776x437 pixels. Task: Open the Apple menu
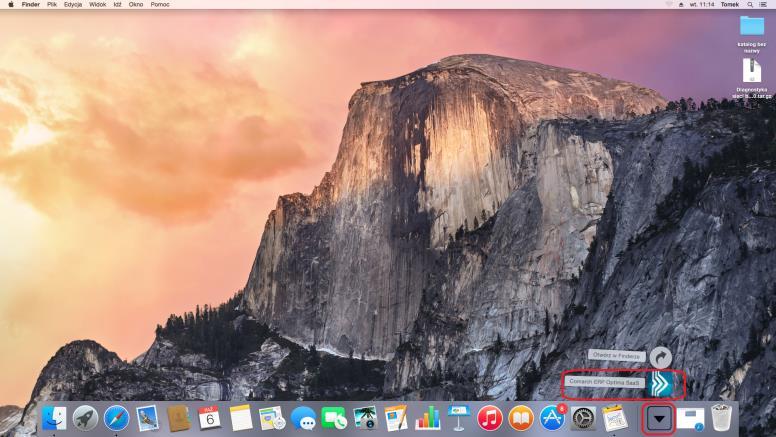(x=11, y=4)
